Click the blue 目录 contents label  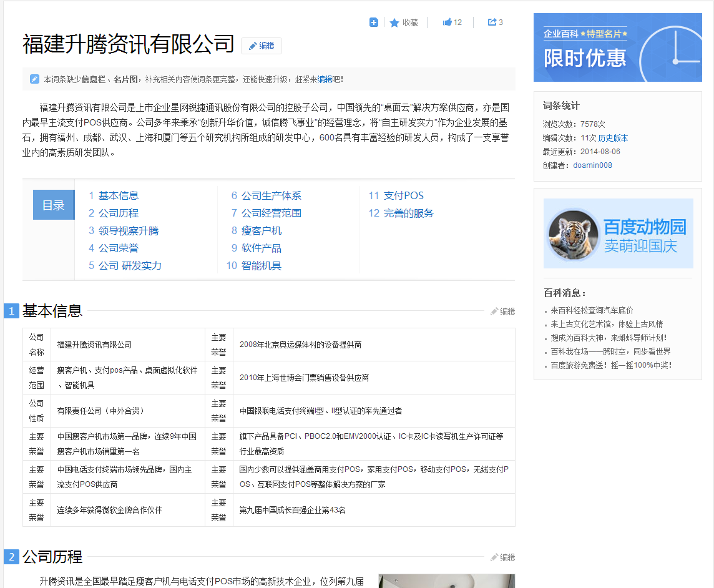[x=54, y=205]
